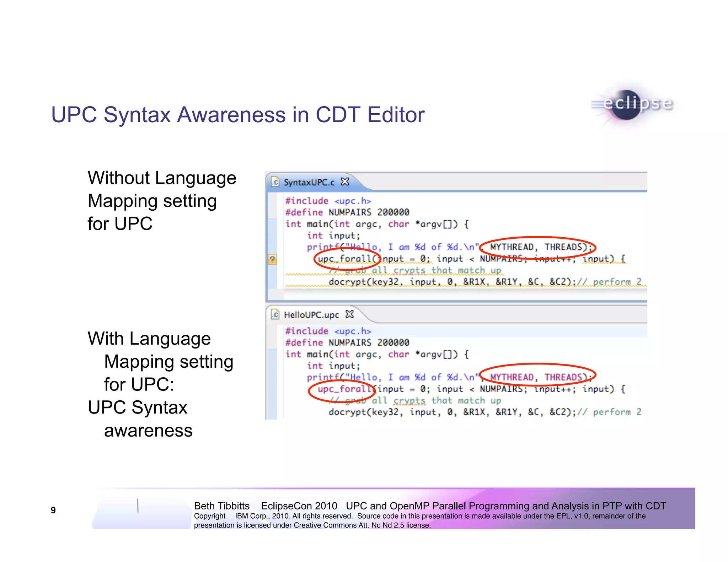Click slide number 9
Viewport: 728px width, 562px height.
click(53, 510)
